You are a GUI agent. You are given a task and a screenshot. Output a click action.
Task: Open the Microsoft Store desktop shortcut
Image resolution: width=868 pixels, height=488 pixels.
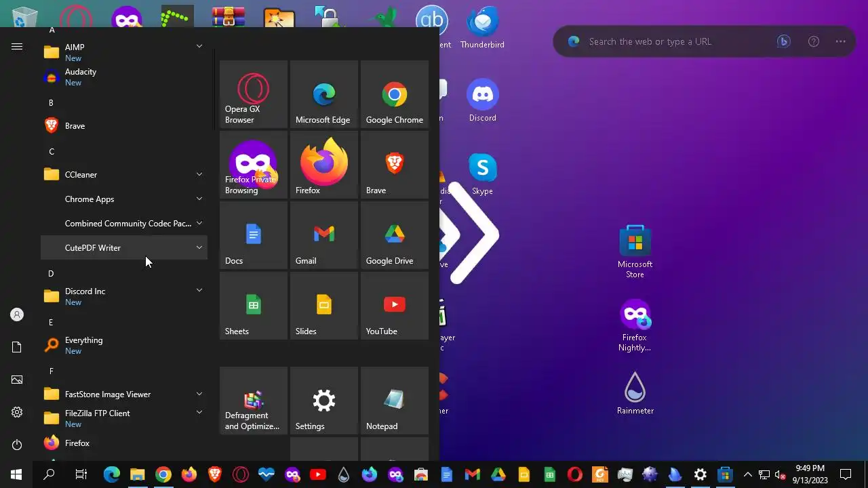coord(635,251)
